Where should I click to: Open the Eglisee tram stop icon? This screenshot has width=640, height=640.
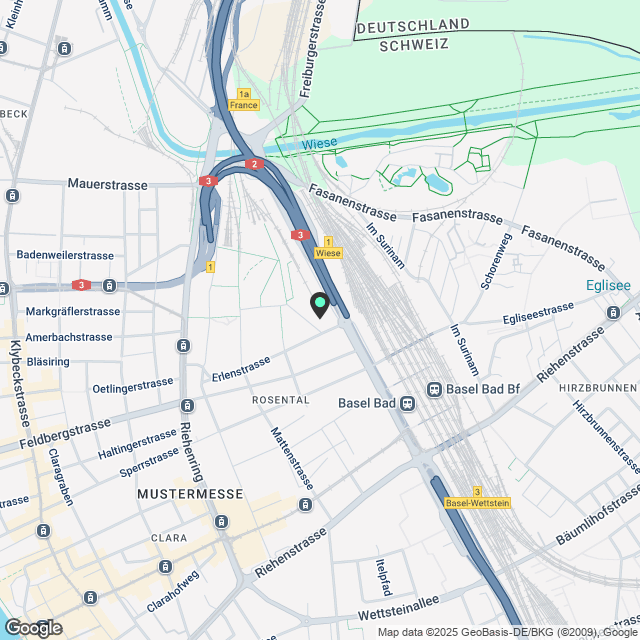pyautogui.click(x=613, y=313)
